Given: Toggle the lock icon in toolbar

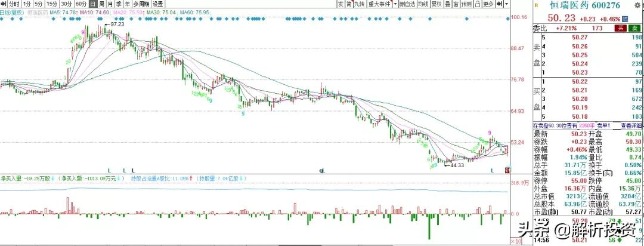Looking at the screenshot, I should click(x=477, y=4).
